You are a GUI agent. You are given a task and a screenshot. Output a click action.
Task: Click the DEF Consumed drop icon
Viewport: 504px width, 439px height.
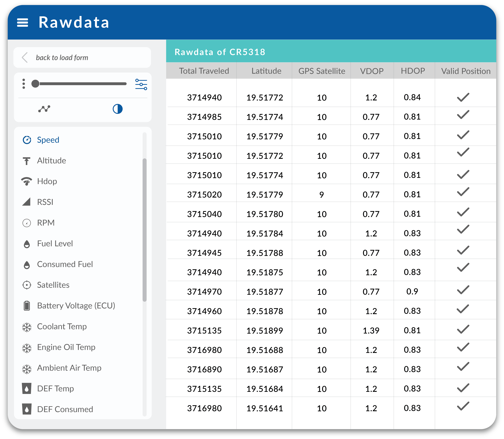tap(27, 409)
